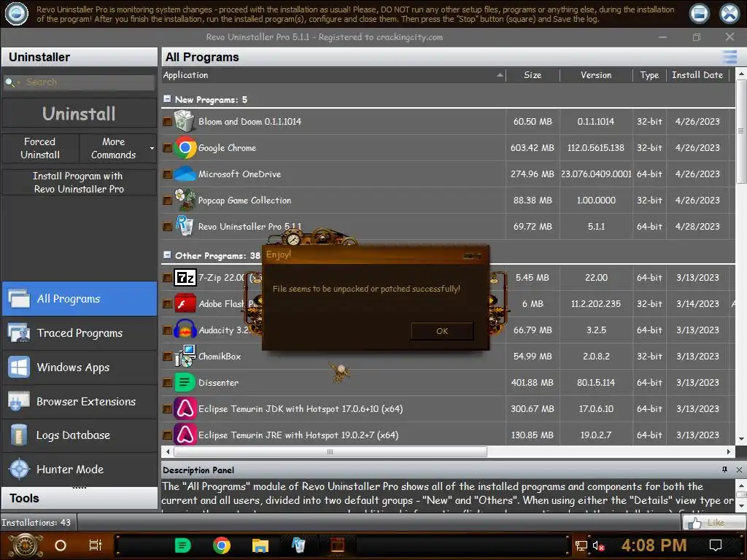Close the Description Panel
This screenshot has height=560, width=747.
point(739,470)
